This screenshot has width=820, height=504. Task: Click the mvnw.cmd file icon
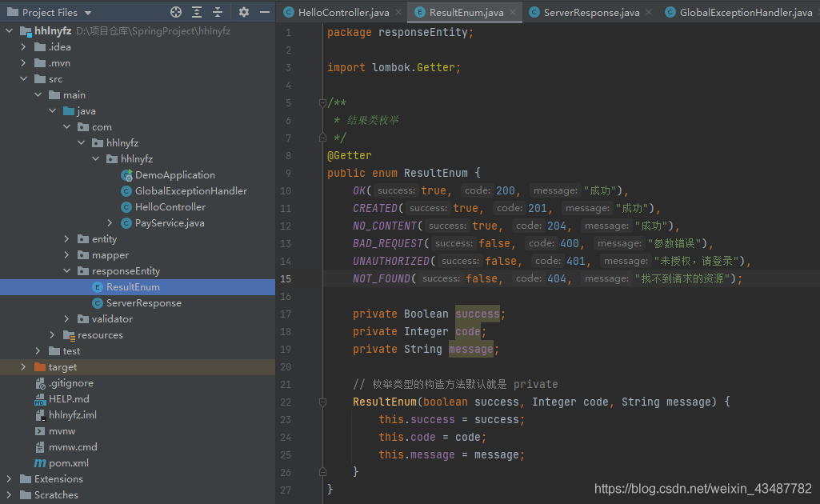(40, 447)
